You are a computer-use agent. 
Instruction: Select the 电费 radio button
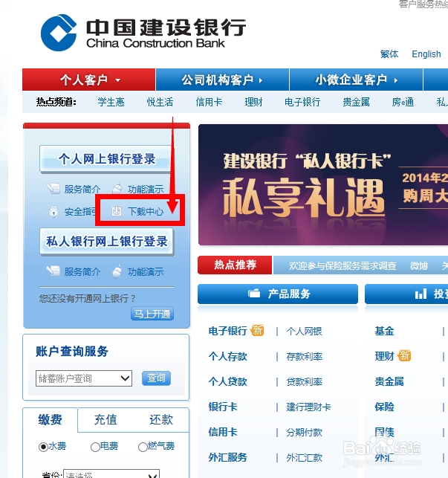tap(95, 447)
